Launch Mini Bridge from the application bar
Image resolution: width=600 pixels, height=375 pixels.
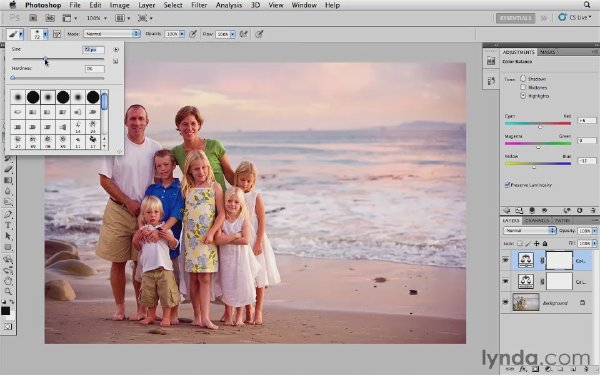[x=50, y=18]
